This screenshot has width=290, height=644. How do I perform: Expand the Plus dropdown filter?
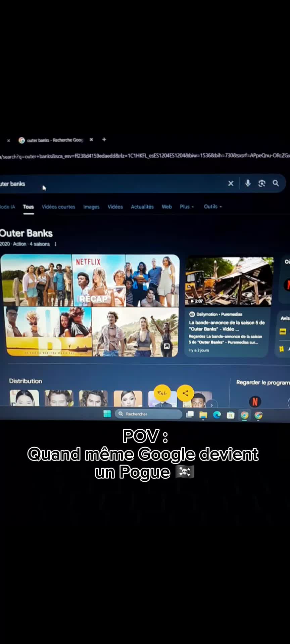coord(187,207)
